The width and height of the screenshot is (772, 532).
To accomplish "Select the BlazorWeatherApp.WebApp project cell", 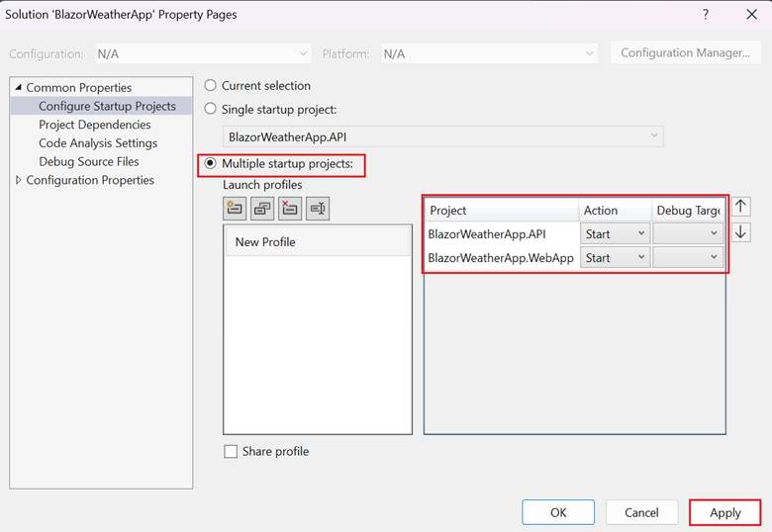I will 502,258.
